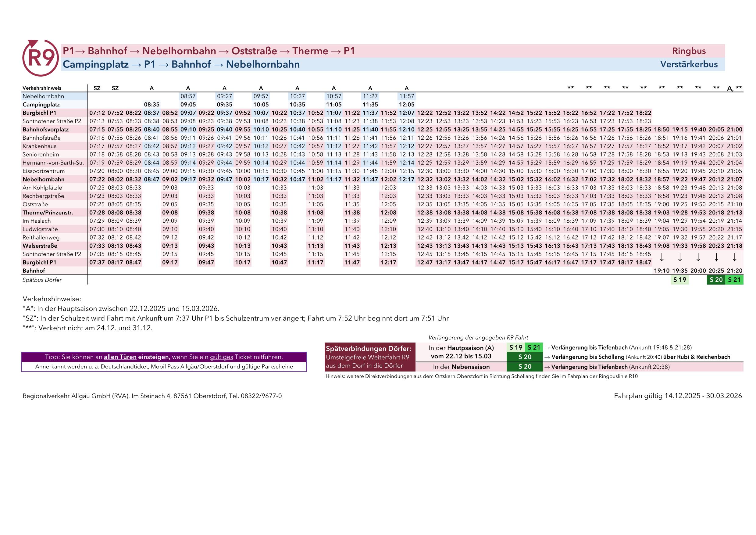Click the Campingplatz 08:35 departure time
Image resolution: width=756 pixels, height=535 pixels.
[x=152, y=104]
